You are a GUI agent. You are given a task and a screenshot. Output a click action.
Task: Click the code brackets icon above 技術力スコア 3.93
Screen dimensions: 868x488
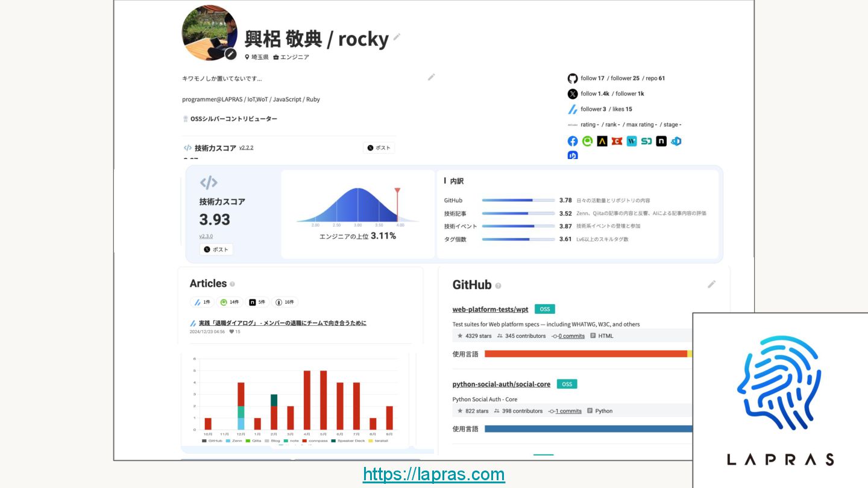[x=209, y=183]
